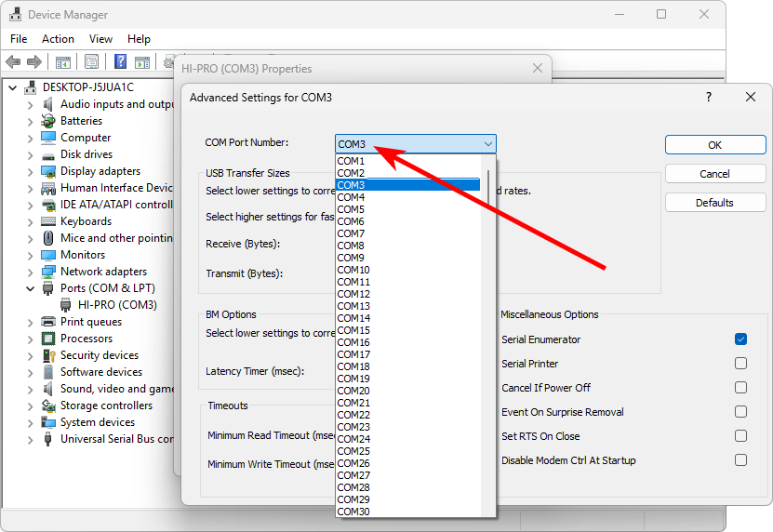773x532 pixels.
Task: Click the Forward arrow toolbar icon
Action: (x=34, y=62)
